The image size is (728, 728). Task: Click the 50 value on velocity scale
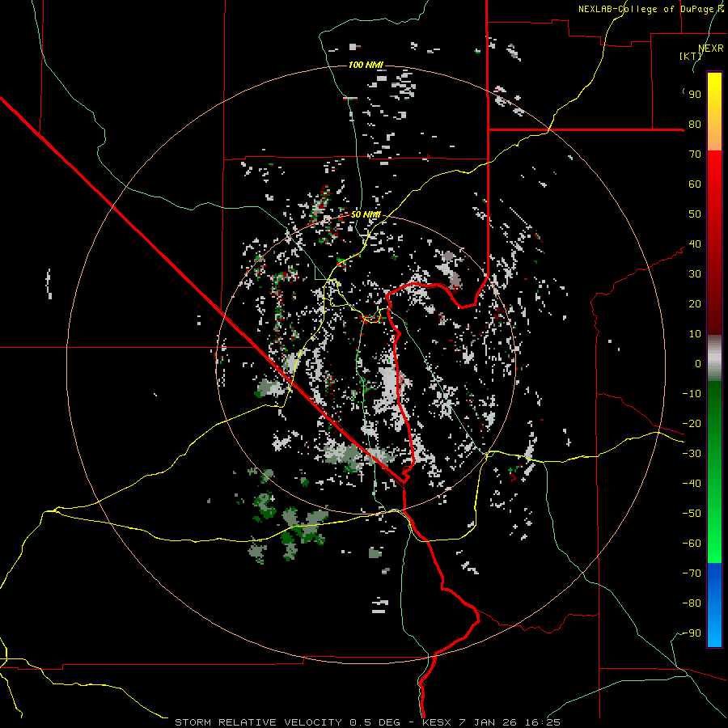[695, 214]
